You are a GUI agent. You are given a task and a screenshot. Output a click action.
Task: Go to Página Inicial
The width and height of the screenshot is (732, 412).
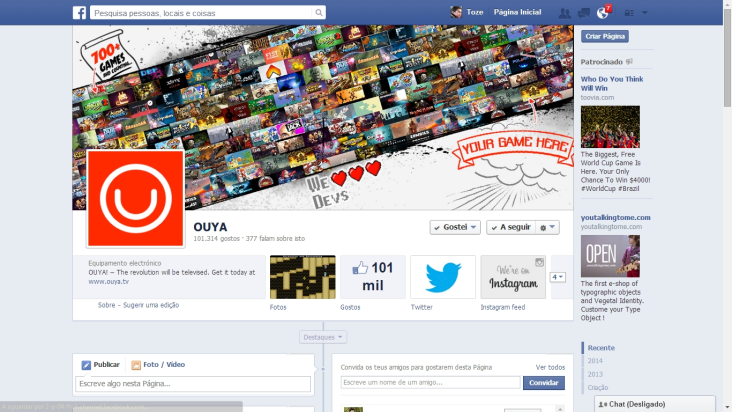pos(517,12)
